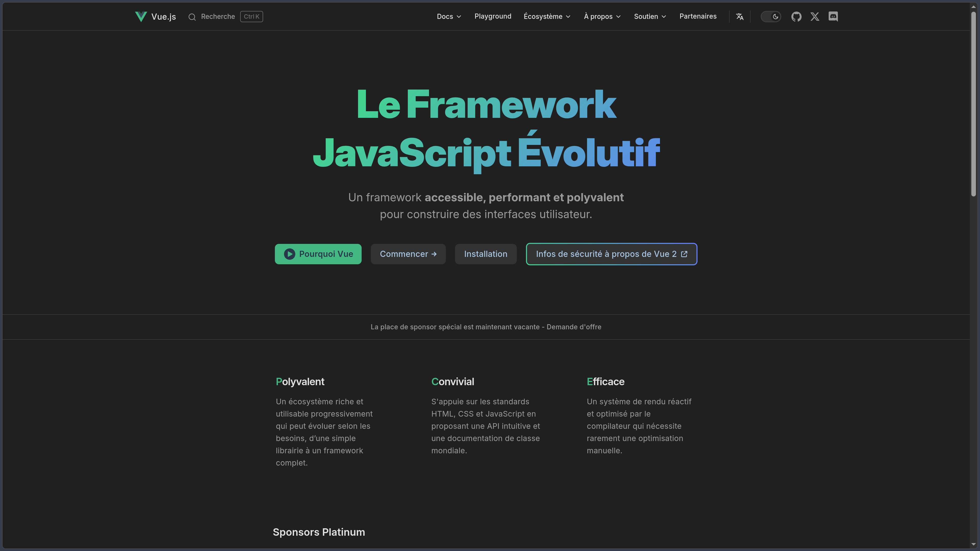
Task: Click the Polyvalent feature heading
Action: point(300,382)
